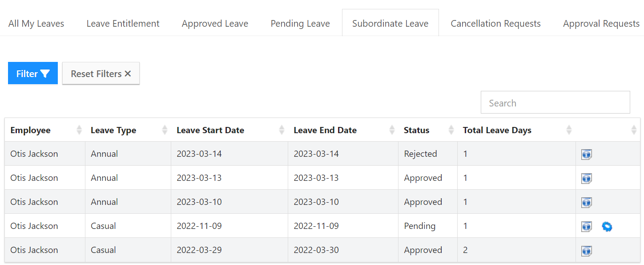Image resolution: width=644 pixels, height=265 pixels.
Task: Switch to All My Leaves tab
Action: click(36, 24)
